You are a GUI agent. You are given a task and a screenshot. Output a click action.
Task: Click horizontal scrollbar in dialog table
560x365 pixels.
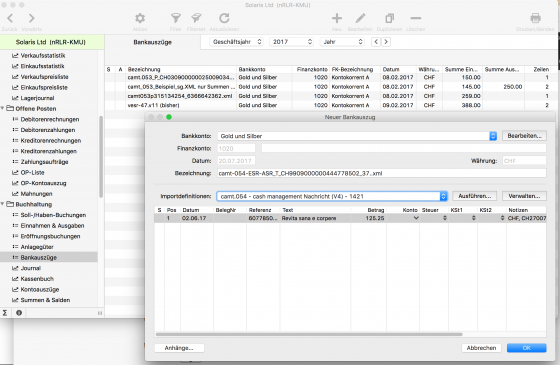pos(309,334)
